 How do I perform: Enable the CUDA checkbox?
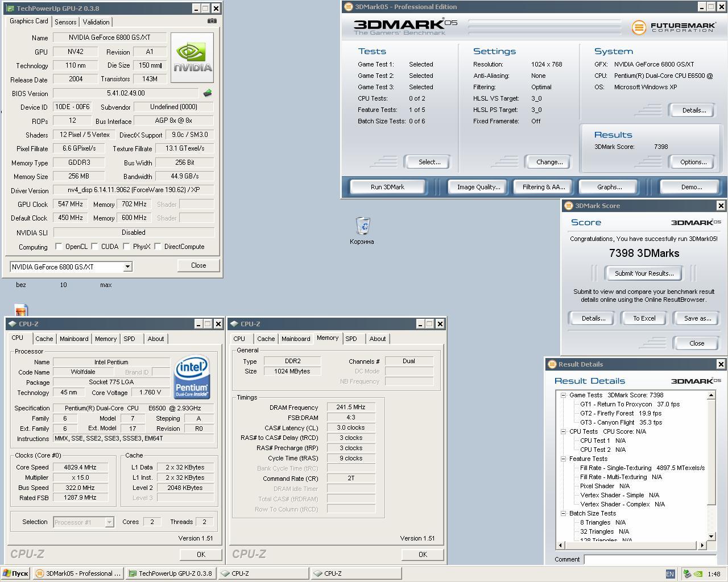(94, 247)
